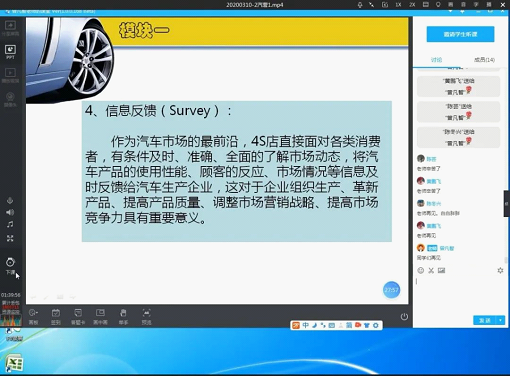Open the picture-in-picture icon in bottom toolbar
The image size is (510, 376).
(x=100, y=316)
